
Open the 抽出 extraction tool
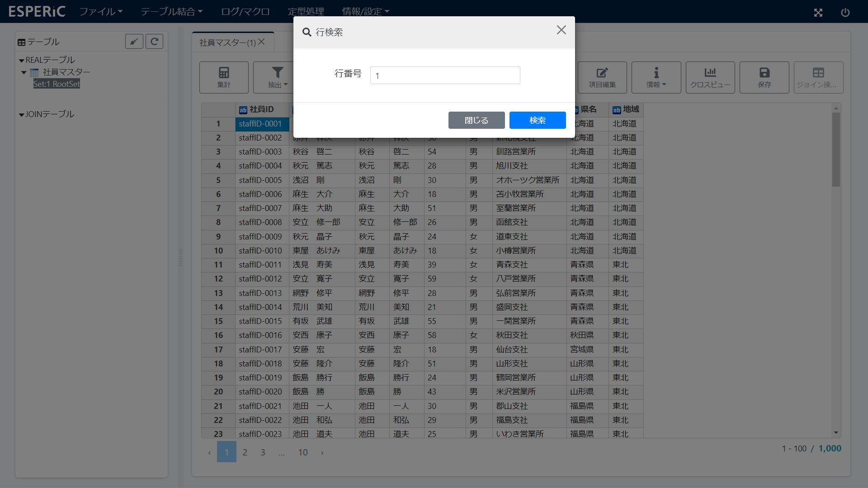[x=277, y=77]
